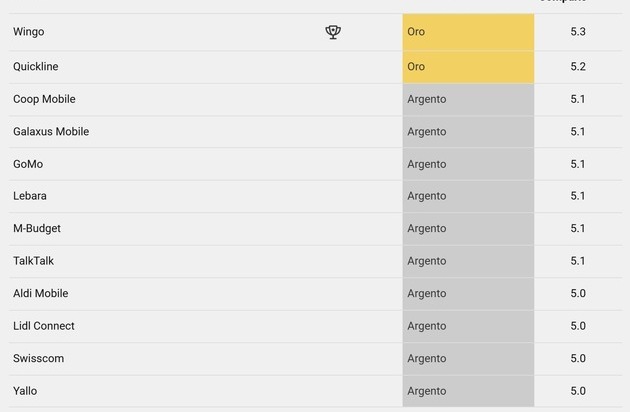Open the Aldi Mobile entry
The width and height of the screenshot is (630, 412).
(41, 294)
